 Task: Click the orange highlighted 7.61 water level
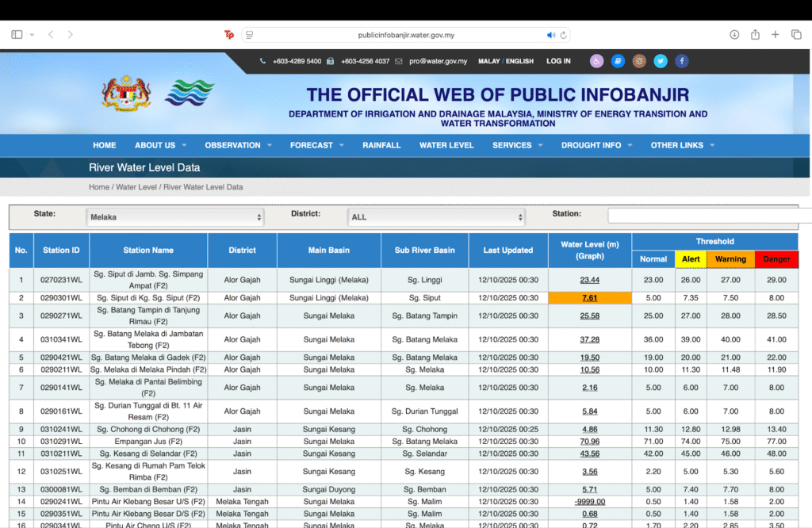pos(589,298)
